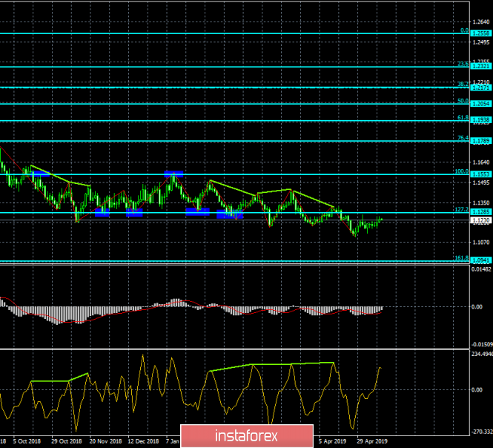Viewport: 493px width, 448px height.
Task: Click the 1.1789 price tag
Action: (481, 141)
